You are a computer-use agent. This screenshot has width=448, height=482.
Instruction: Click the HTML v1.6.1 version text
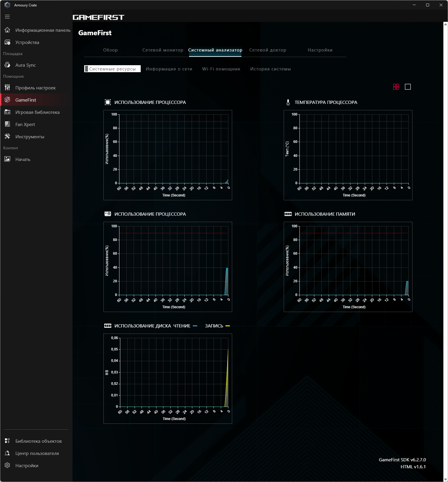[413, 467]
